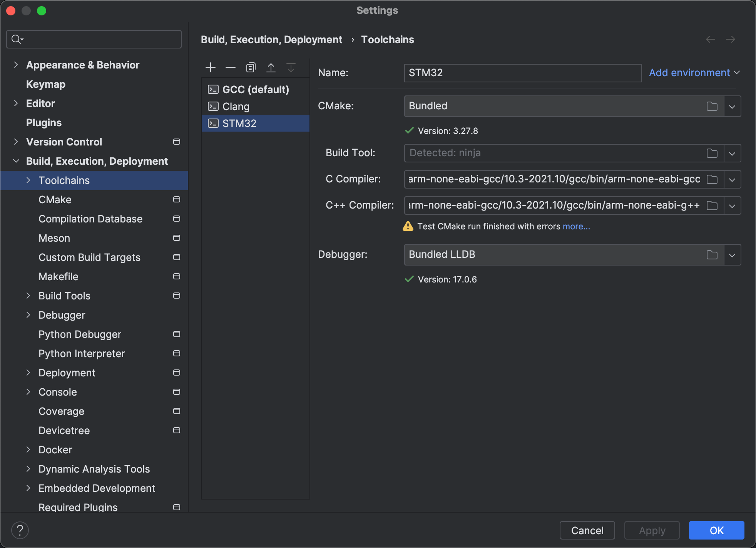Click Build, Execution, Deployment breadcrumb
The height and width of the screenshot is (548, 756).
(x=271, y=39)
